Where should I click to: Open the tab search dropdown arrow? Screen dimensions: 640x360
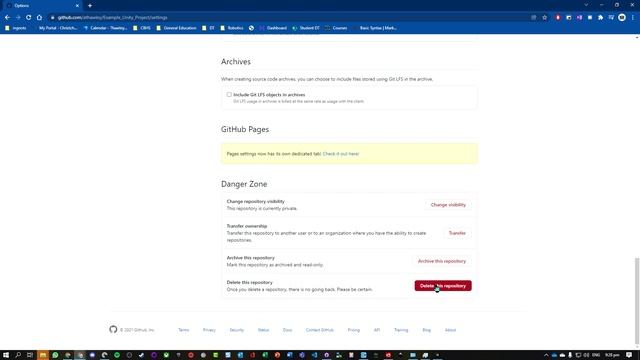[586, 5]
